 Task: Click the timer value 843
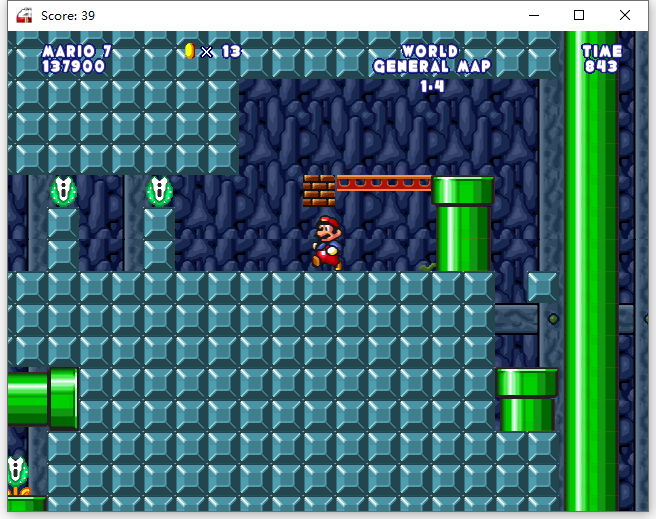601,66
